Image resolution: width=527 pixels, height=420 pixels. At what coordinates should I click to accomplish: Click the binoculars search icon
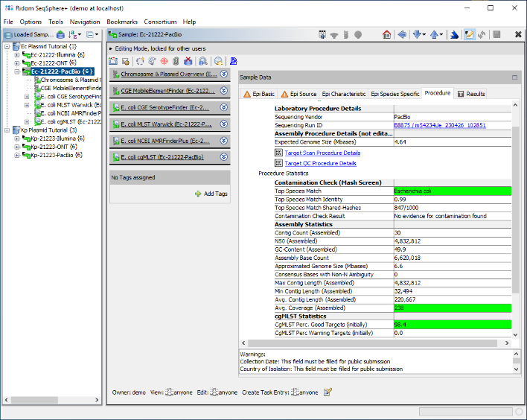[203, 61]
